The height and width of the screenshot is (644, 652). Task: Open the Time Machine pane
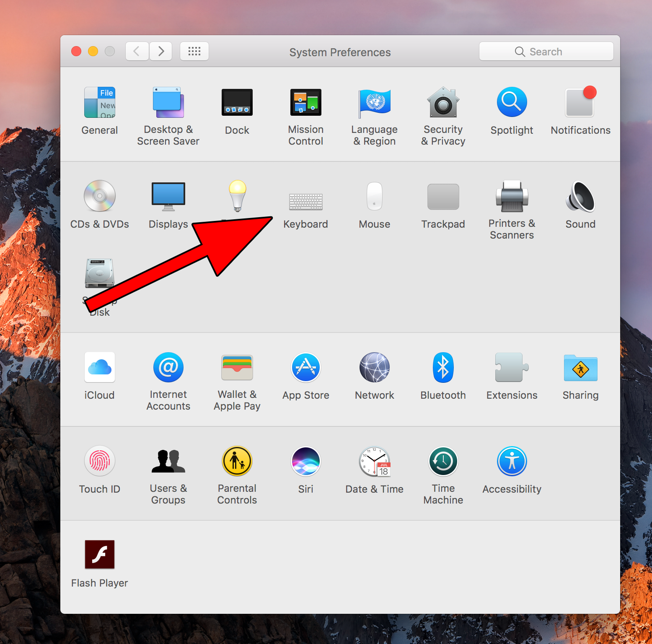click(x=443, y=462)
